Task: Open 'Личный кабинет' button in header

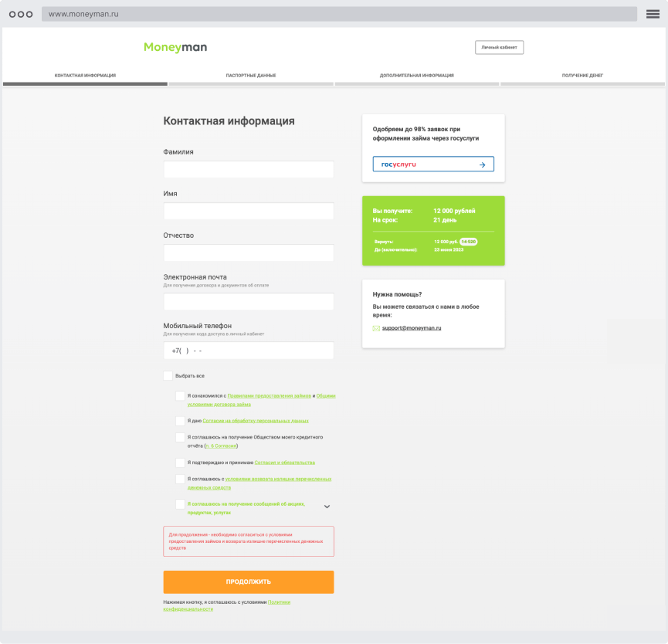Action: click(x=499, y=47)
